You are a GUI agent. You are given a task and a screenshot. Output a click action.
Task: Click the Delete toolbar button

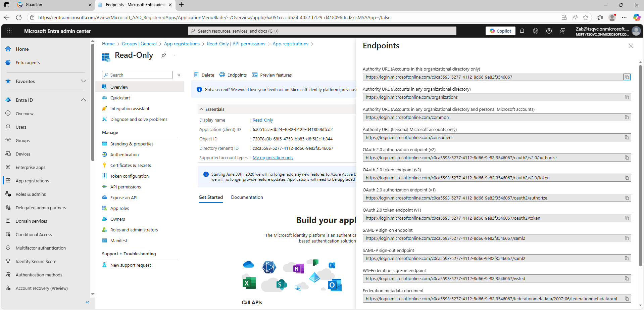pyautogui.click(x=204, y=75)
